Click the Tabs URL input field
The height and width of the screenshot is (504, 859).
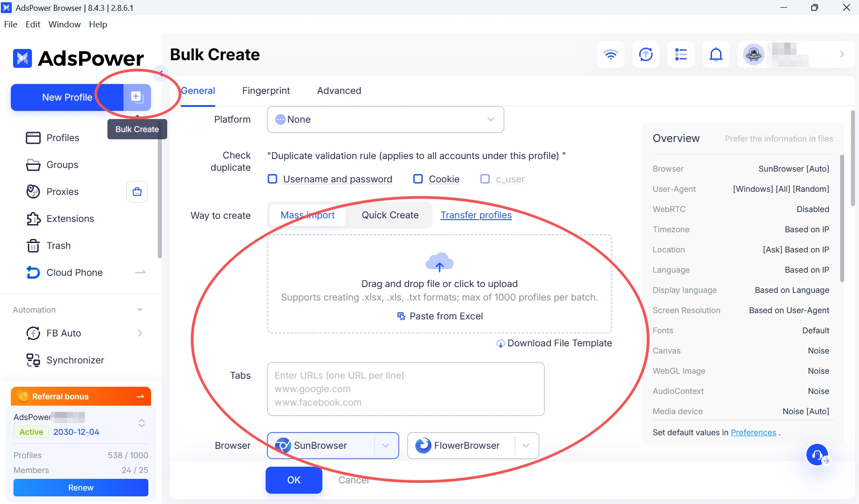coord(405,389)
